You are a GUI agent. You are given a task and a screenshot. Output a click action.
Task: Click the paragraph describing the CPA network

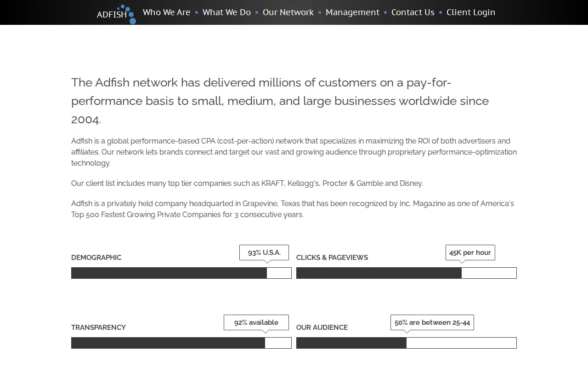(294, 152)
